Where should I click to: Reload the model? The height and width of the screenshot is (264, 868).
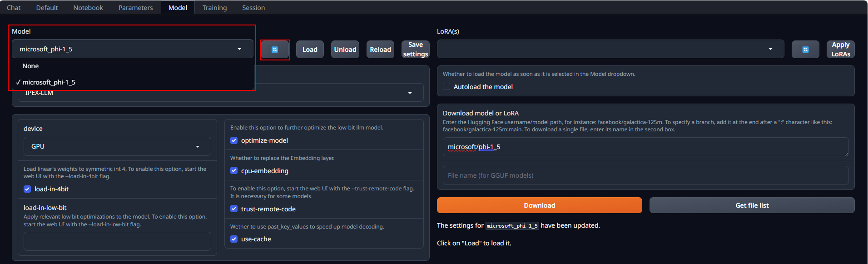pos(380,50)
